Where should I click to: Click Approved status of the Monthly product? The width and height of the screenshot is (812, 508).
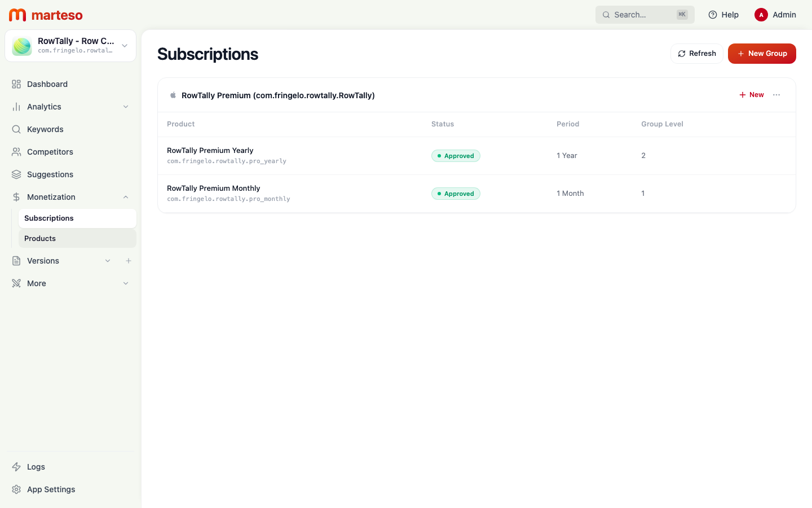456,194
